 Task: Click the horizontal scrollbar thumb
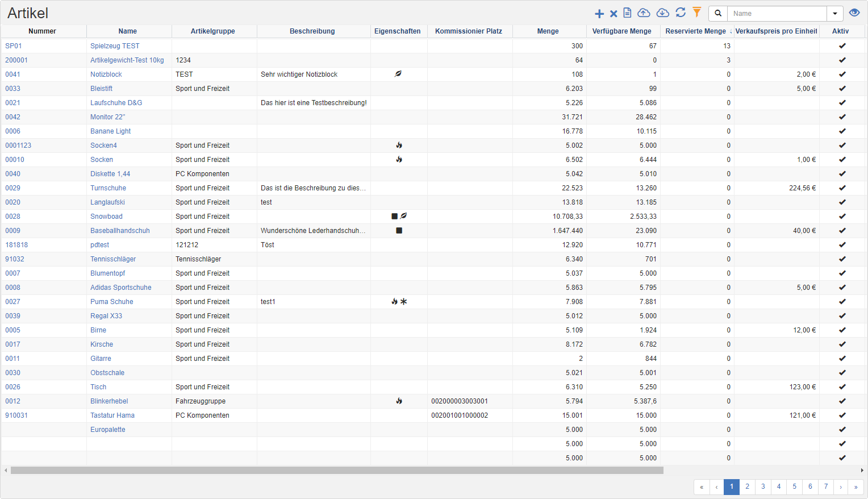tap(336, 471)
